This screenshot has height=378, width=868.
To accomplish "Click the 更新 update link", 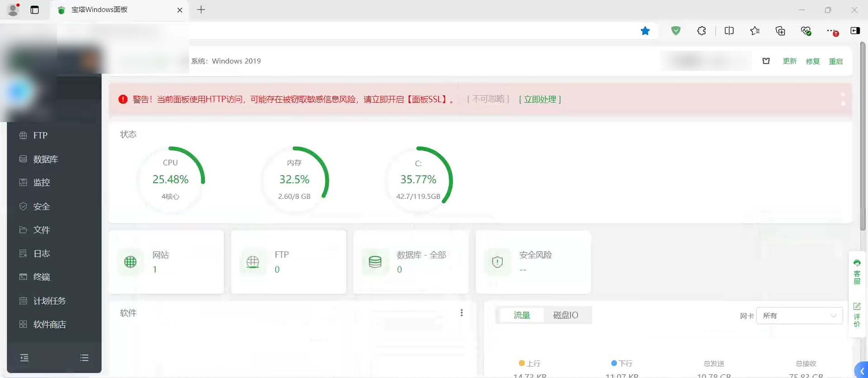I will [x=789, y=61].
